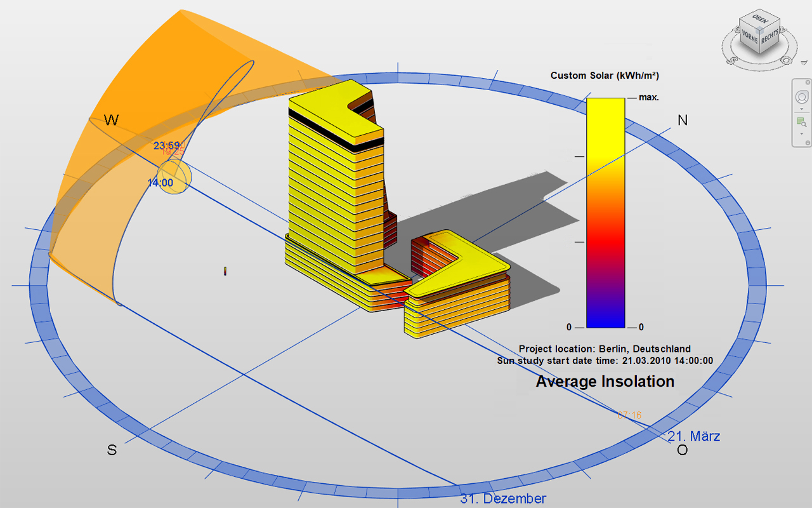The height and width of the screenshot is (508, 812).
Task: Click the 31. Dezember date label
Action: tap(502, 499)
